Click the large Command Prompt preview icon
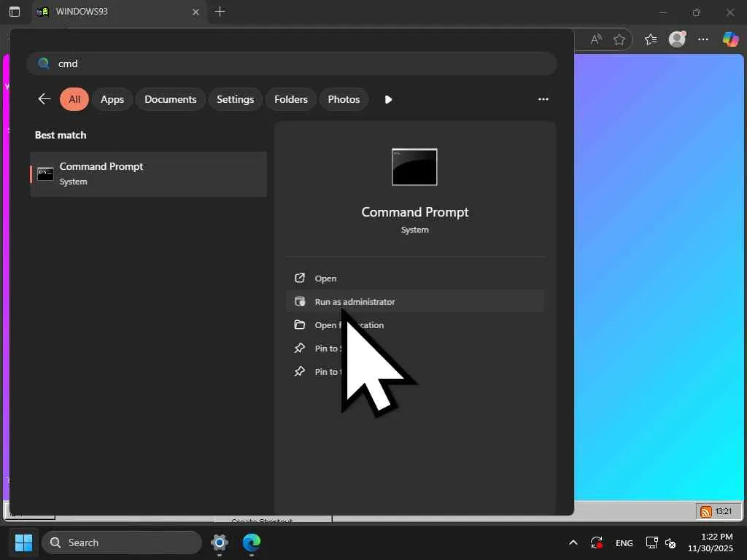747x560 pixels. (414, 167)
